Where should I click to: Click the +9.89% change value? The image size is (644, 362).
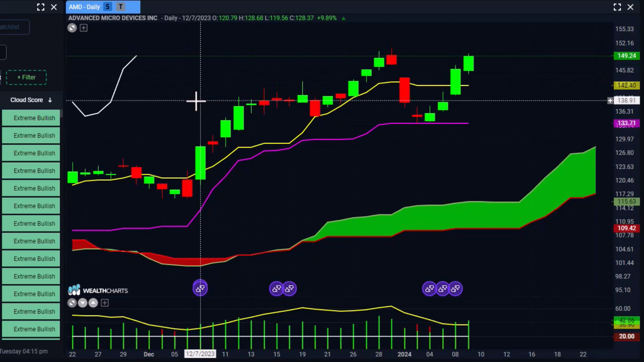click(326, 18)
